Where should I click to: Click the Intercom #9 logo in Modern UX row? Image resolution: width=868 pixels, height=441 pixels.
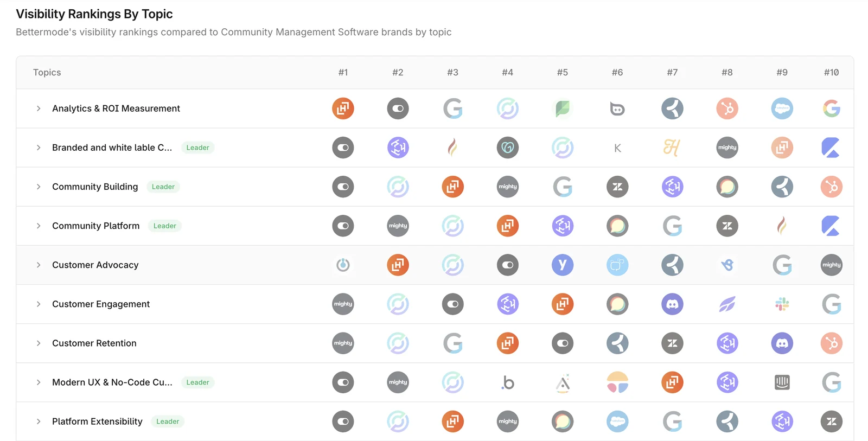click(782, 382)
